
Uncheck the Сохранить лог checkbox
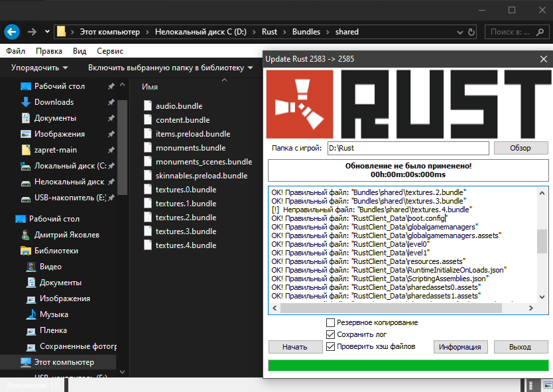[x=330, y=334]
